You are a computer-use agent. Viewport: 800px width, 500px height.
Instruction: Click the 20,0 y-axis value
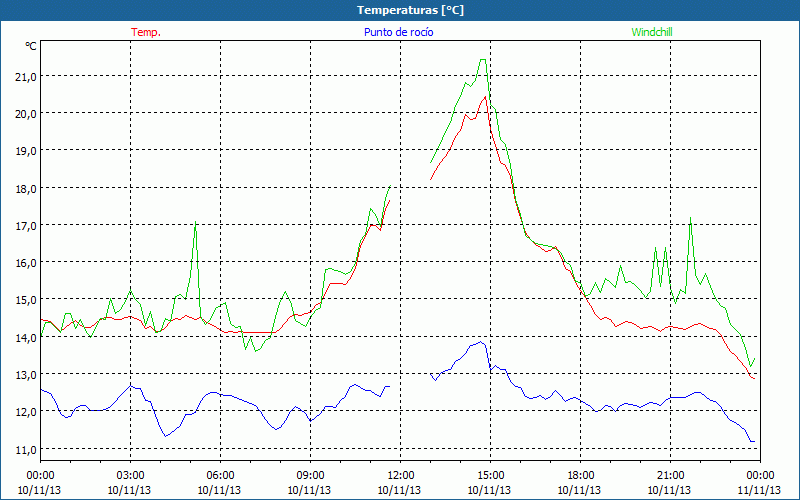coord(25,113)
